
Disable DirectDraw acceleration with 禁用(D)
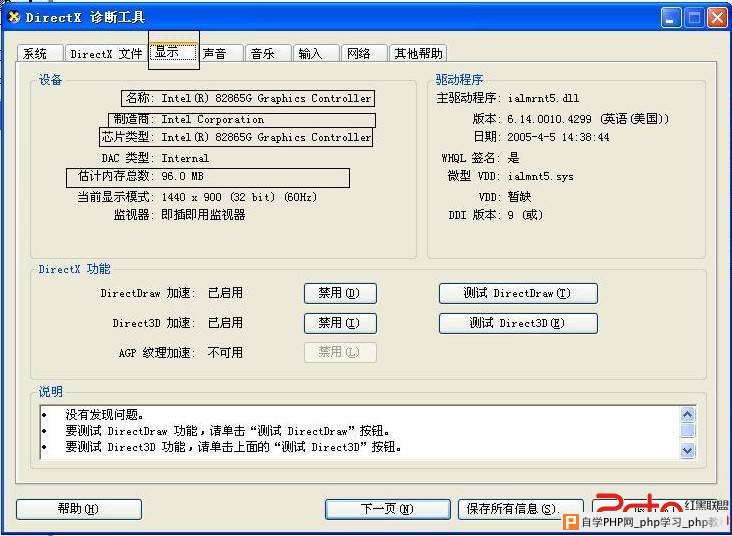tap(340, 293)
